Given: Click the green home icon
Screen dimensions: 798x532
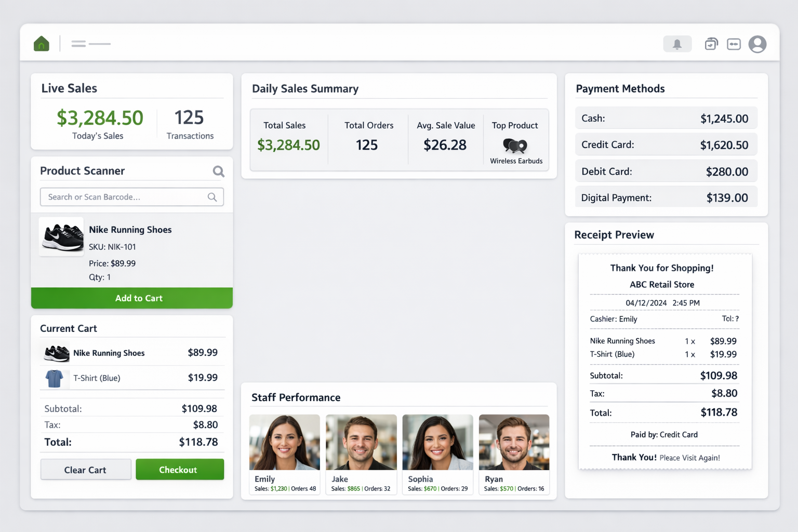Looking at the screenshot, I should [x=42, y=44].
